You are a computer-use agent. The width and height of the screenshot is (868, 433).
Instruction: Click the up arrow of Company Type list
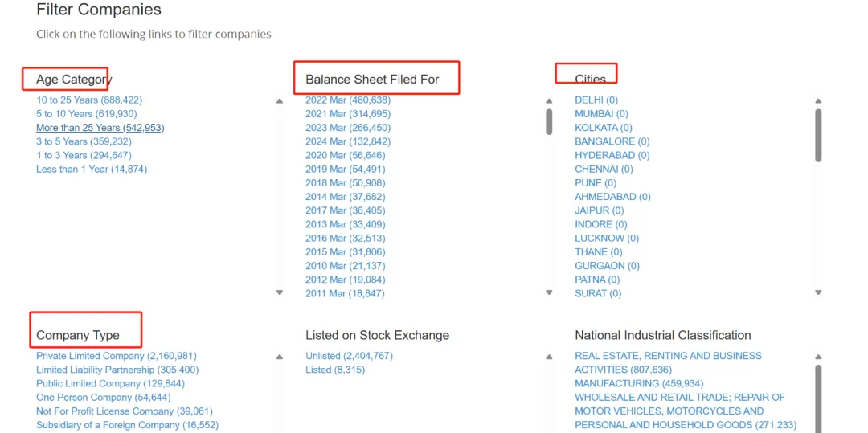point(280,357)
